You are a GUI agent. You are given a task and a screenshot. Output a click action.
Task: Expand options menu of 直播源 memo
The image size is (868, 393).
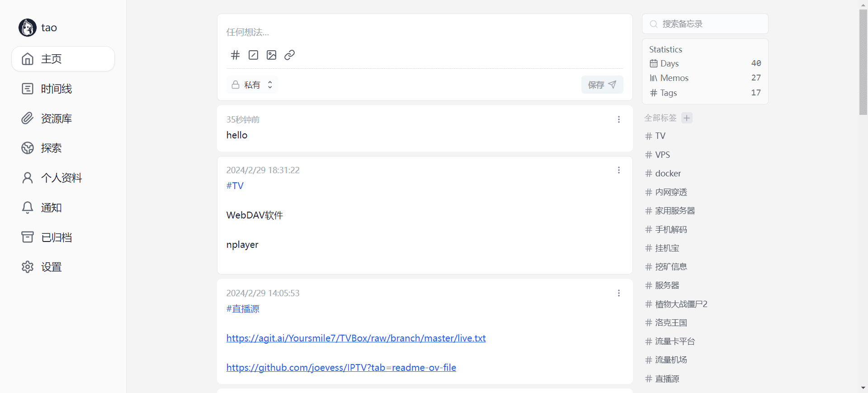(618, 293)
